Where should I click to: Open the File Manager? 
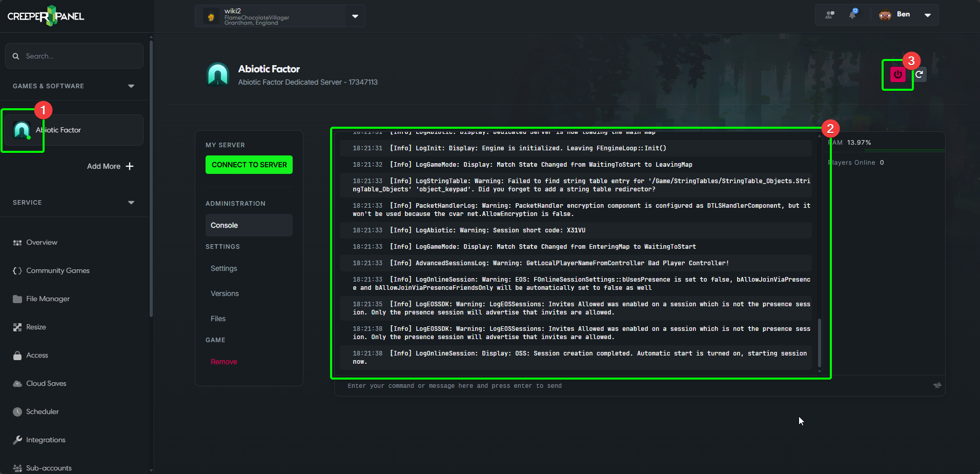coord(48,299)
